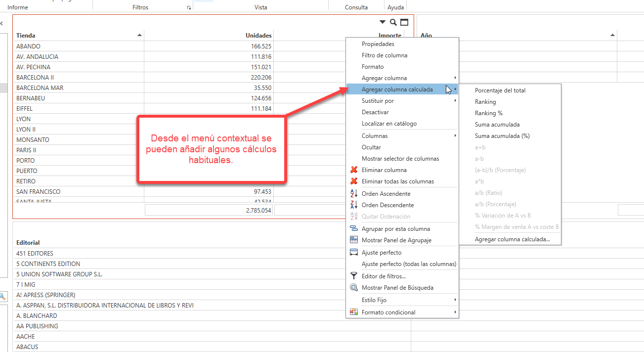
Task: Click the Eliminar todas las columnas icon
Action: point(353,181)
